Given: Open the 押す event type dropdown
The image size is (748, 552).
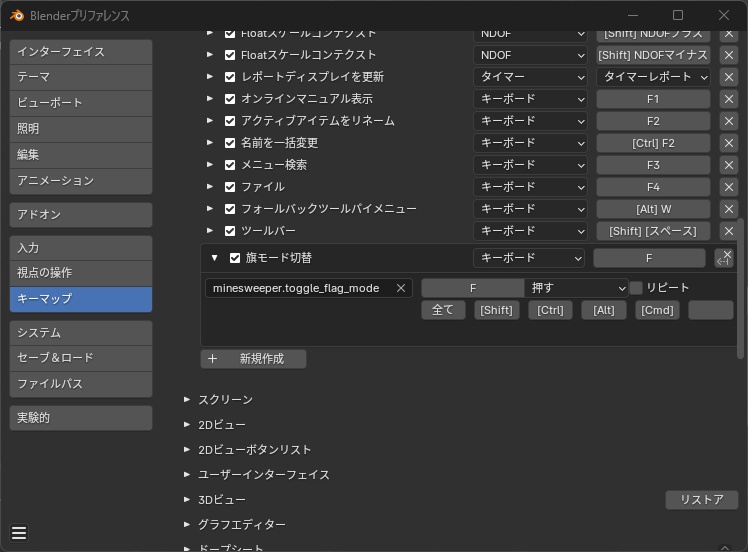Looking at the screenshot, I should click(x=577, y=288).
